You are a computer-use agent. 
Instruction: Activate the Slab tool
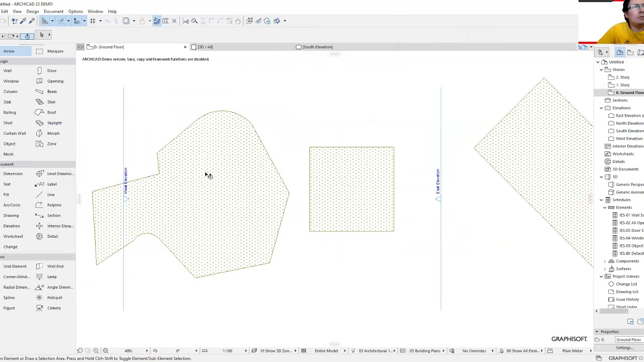point(7,102)
